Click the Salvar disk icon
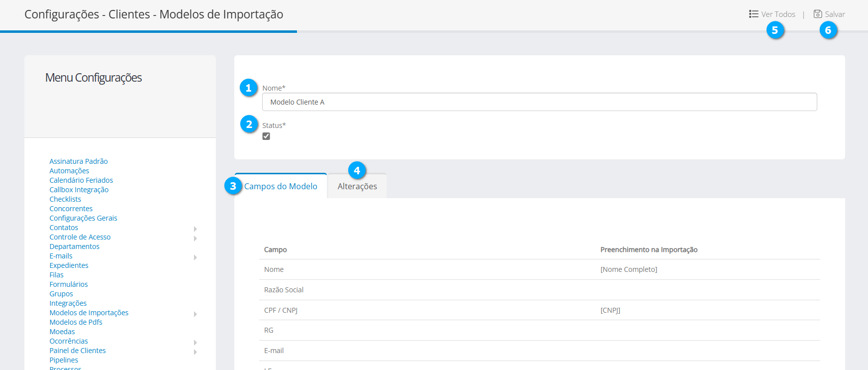This screenshot has height=370, width=868. pyautogui.click(x=818, y=14)
